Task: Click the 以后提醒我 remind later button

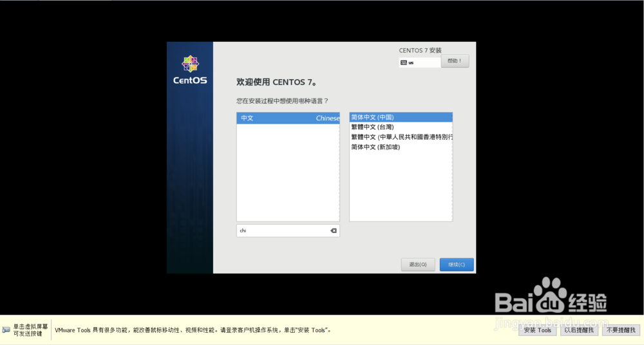Action: [579, 330]
